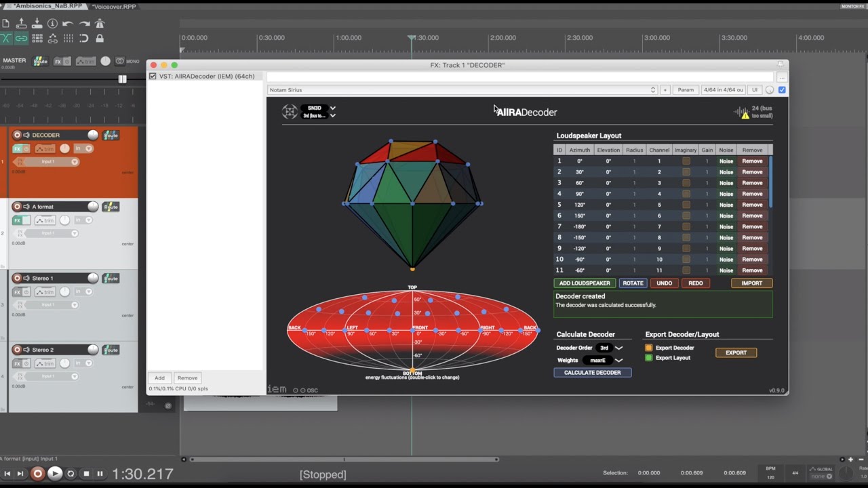Toggle Imaginary checkbox for loudspeaker 5
Image resolution: width=868 pixels, height=488 pixels.
coord(686,205)
